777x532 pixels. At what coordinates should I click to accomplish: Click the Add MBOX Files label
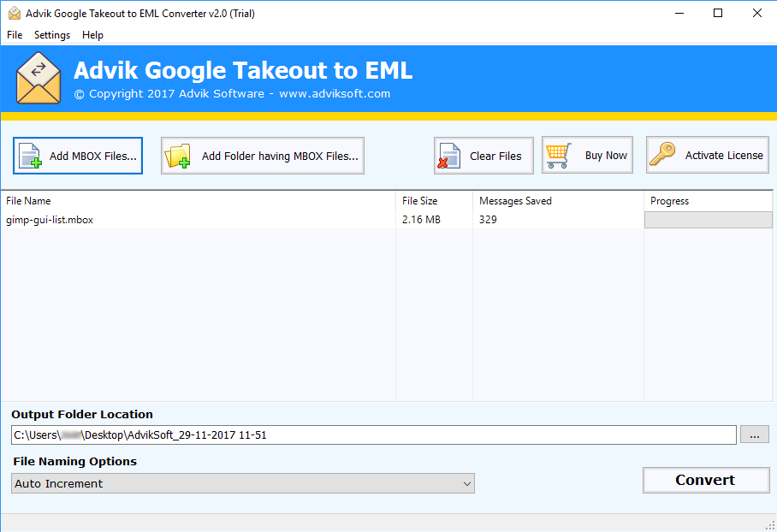pos(92,156)
